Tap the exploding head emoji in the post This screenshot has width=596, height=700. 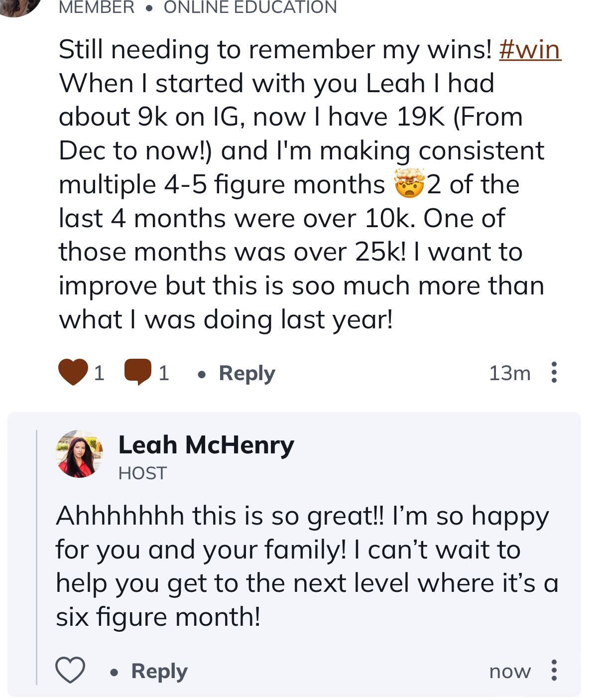[x=409, y=183]
